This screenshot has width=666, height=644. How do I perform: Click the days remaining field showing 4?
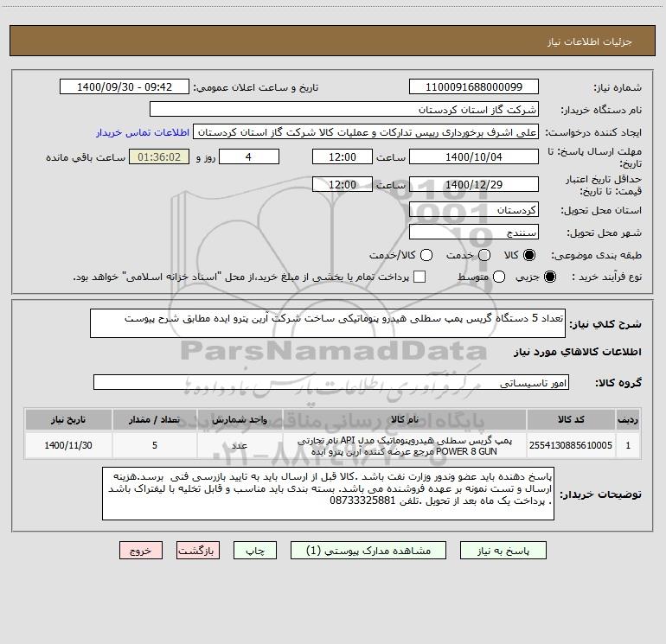[x=249, y=157]
